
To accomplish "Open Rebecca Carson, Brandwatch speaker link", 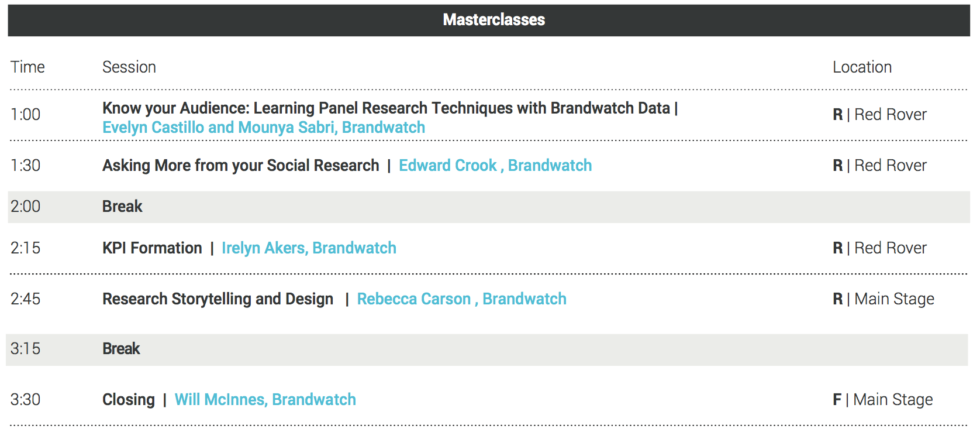I will [x=461, y=299].
